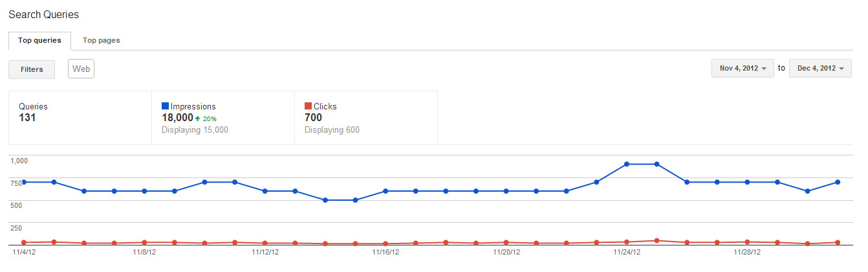Select the Queries 131 summary box
The width and height of the screenshot is (868, 272).
(80, 117)
